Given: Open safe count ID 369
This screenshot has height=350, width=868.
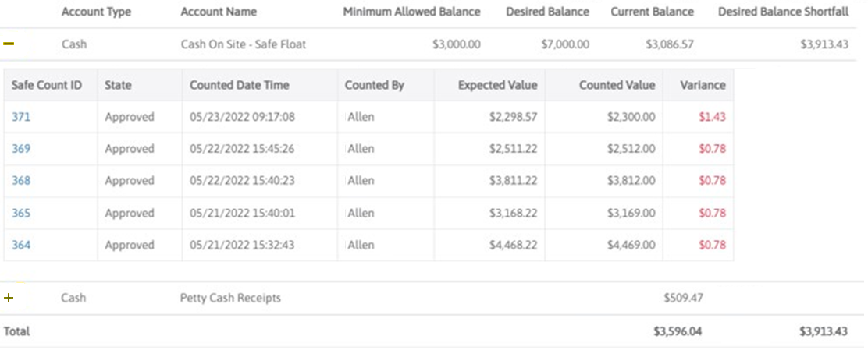Looking at the screenshot, I should [x=21, y=149].
